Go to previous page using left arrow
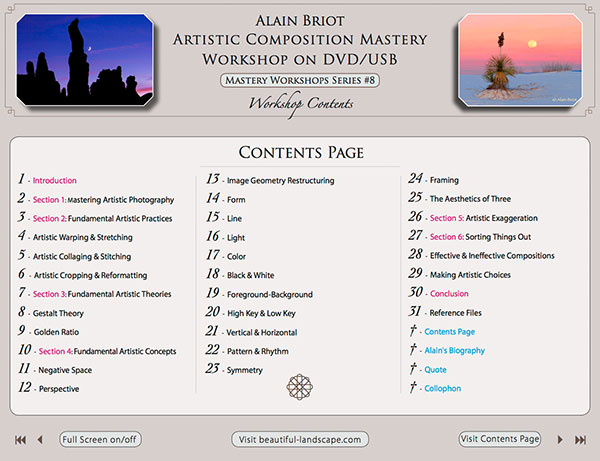The image size is (600, 461). tap(40, 439)
